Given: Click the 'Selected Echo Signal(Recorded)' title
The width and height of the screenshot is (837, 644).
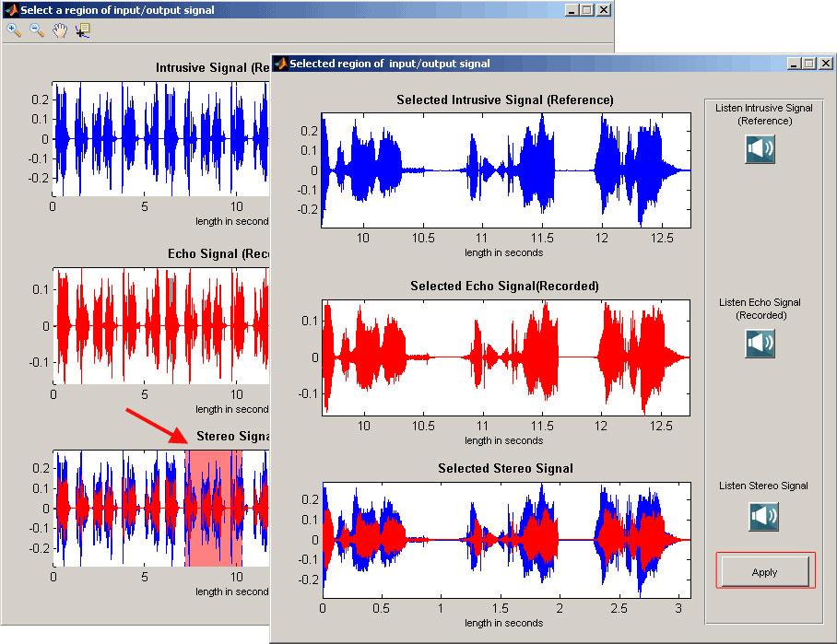Looking at the screenshot, I should (x=504, y=286).
